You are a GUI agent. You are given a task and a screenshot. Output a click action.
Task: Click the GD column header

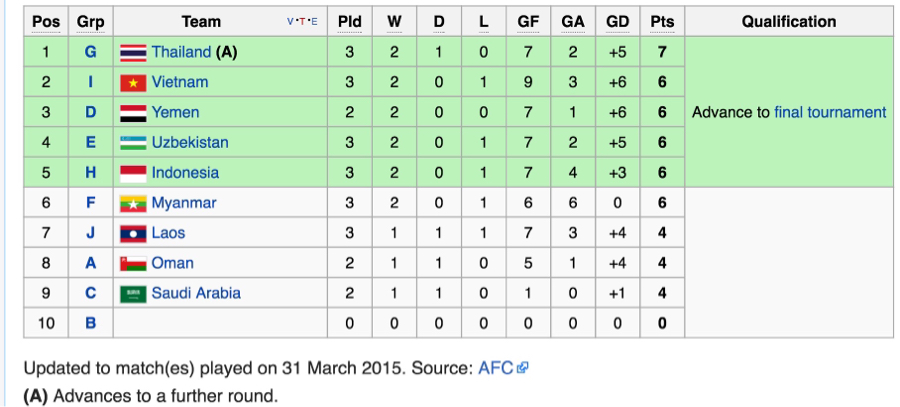pos(617,21)
